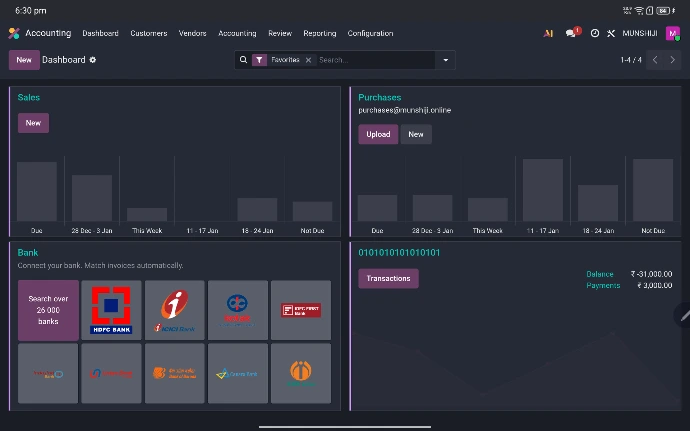Click the debug tools wrench icon
The image size is (690, 431).
(610, 33)
